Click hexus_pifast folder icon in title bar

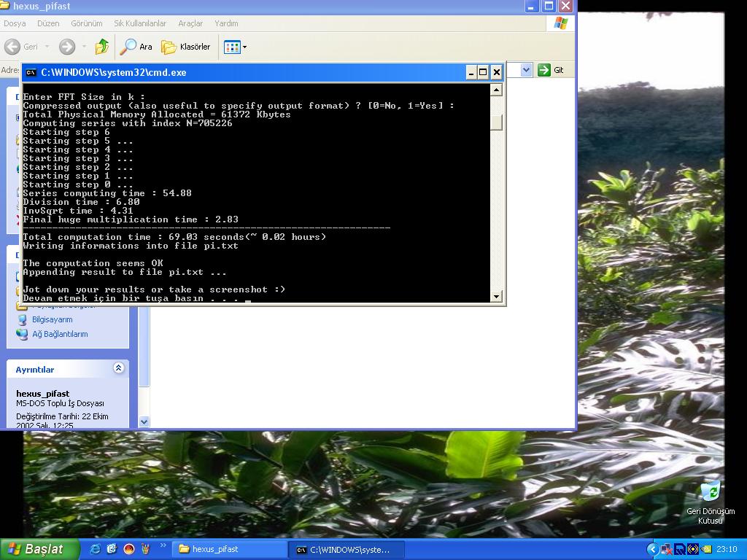(4, 6)
